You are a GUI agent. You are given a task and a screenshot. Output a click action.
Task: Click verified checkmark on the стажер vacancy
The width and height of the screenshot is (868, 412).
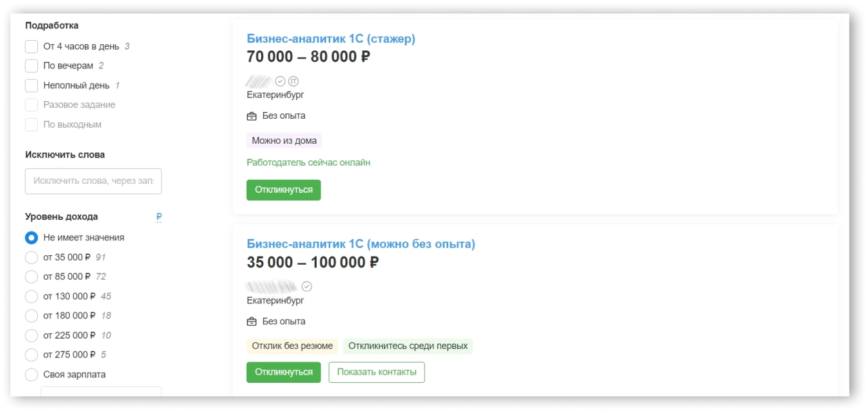(x=280, y=81)
